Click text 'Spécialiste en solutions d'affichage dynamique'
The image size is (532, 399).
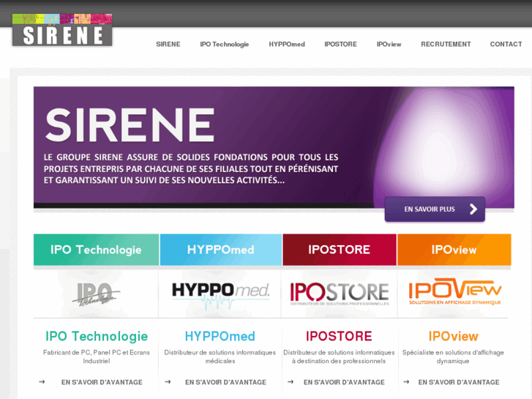coord(453,357)
